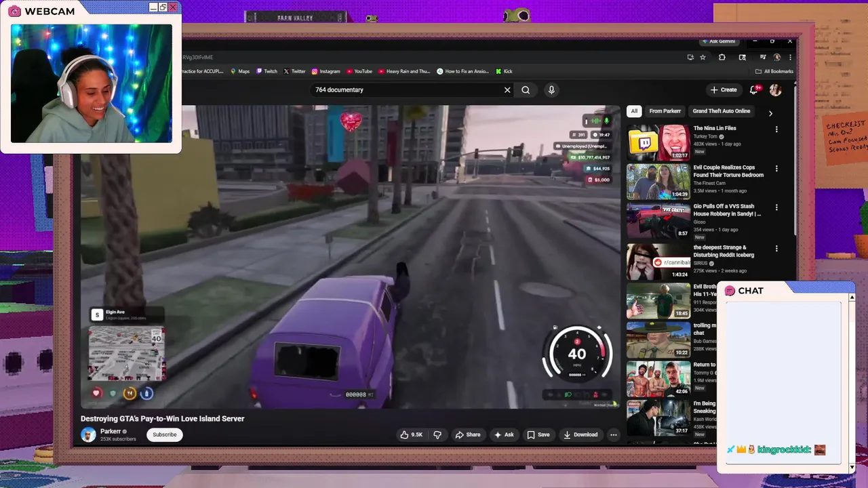The height and width of the screenshot is (488, 868).
Task: Open the Maps bookmark
Action: [240, 71]
